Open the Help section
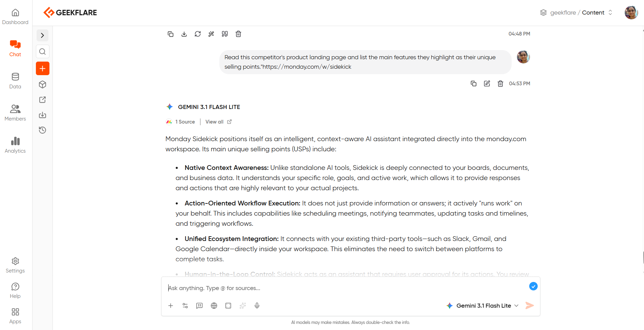The image size is (644, 330). tap(15, 291)
